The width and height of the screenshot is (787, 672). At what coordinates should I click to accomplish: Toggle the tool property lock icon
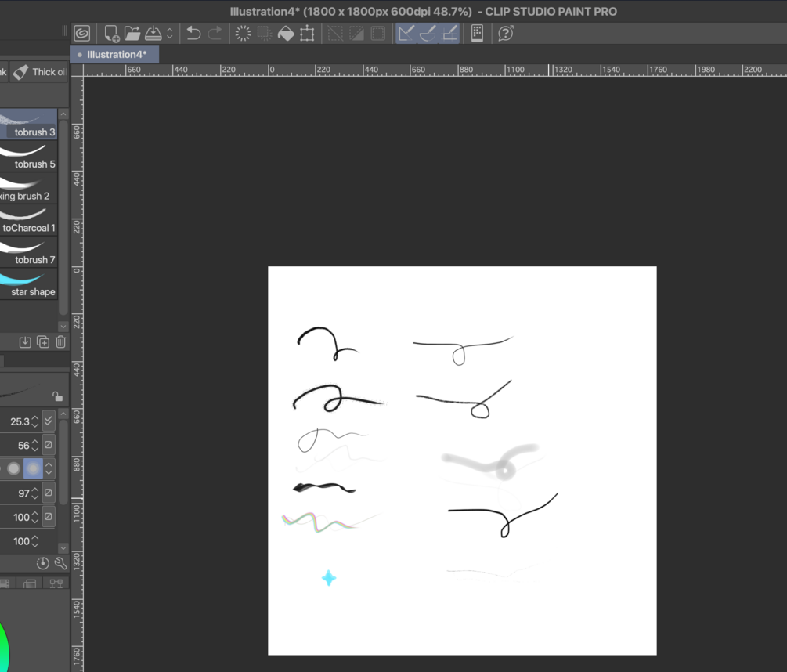pos(57,396)
